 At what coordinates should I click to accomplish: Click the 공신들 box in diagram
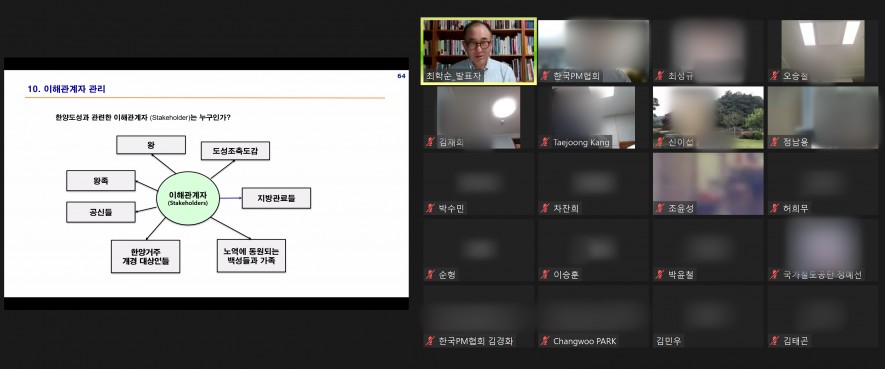coord(100,212)
